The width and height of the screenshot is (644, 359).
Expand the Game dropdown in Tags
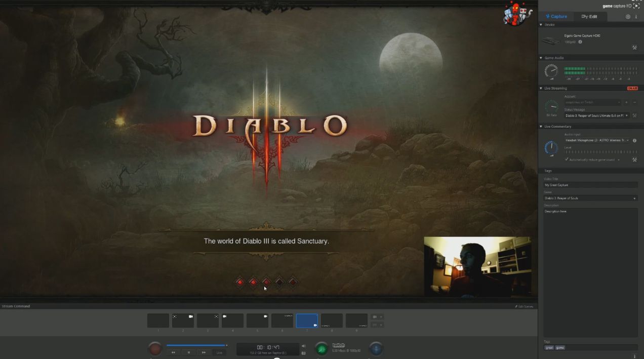634,198
